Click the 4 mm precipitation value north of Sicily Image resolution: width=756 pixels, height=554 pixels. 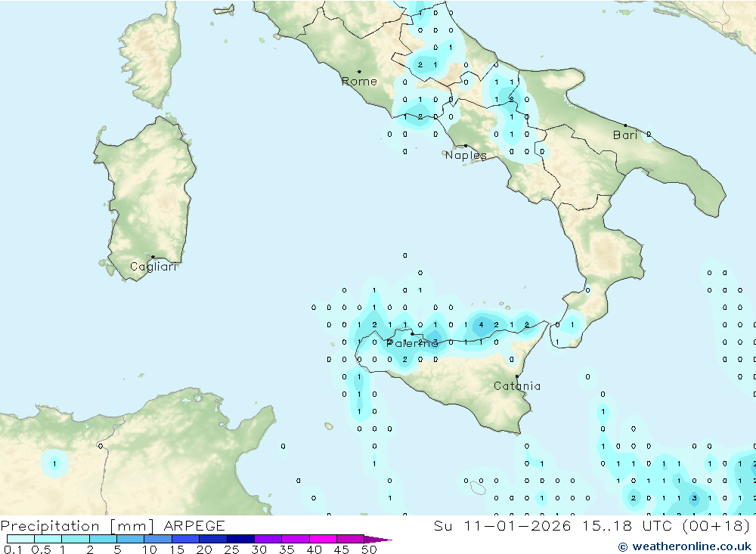click(x=481, y=325)
